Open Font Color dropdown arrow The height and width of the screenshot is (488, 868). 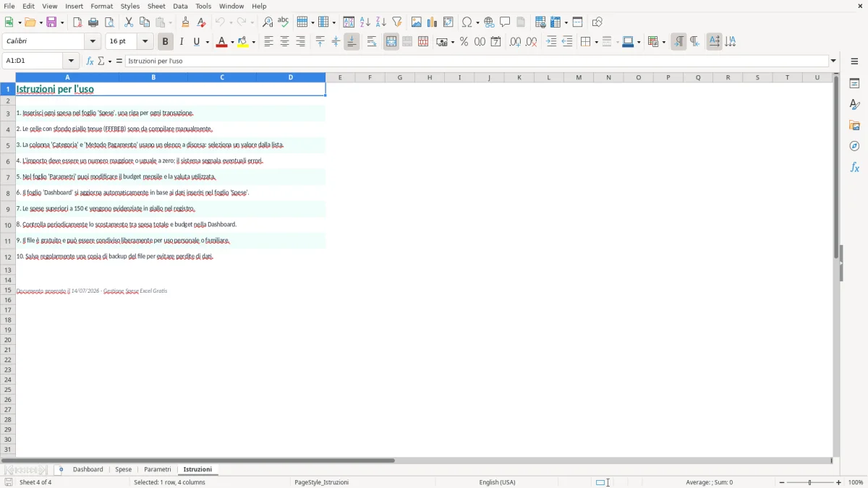pyautogui.click(x=232, y=42)
